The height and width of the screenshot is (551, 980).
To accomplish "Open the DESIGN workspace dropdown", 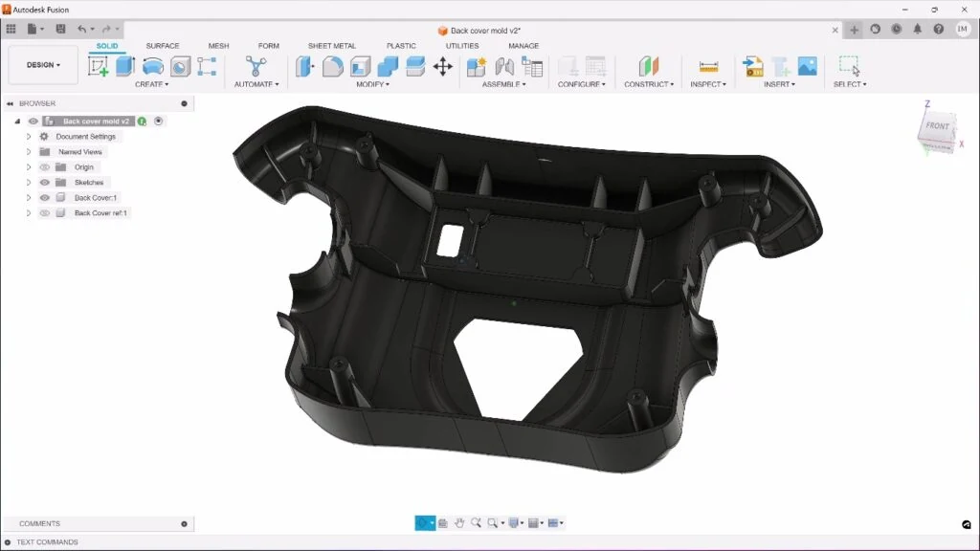I will [43, 65].
